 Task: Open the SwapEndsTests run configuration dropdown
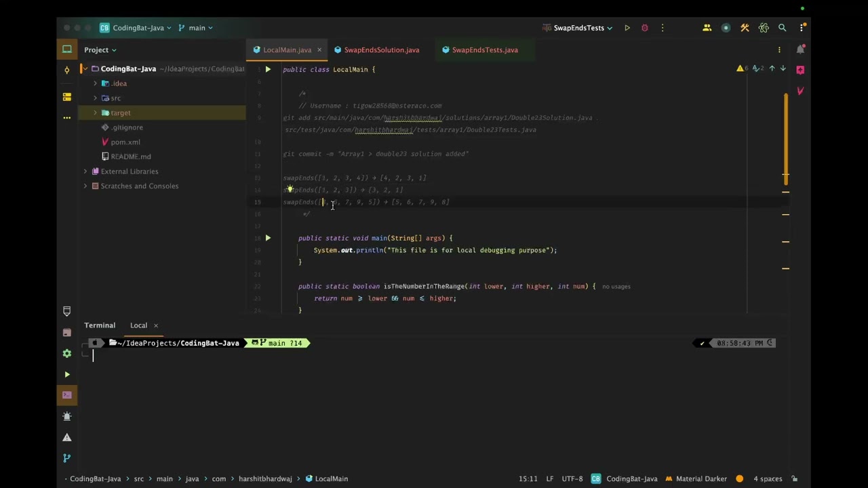point(578,28)
